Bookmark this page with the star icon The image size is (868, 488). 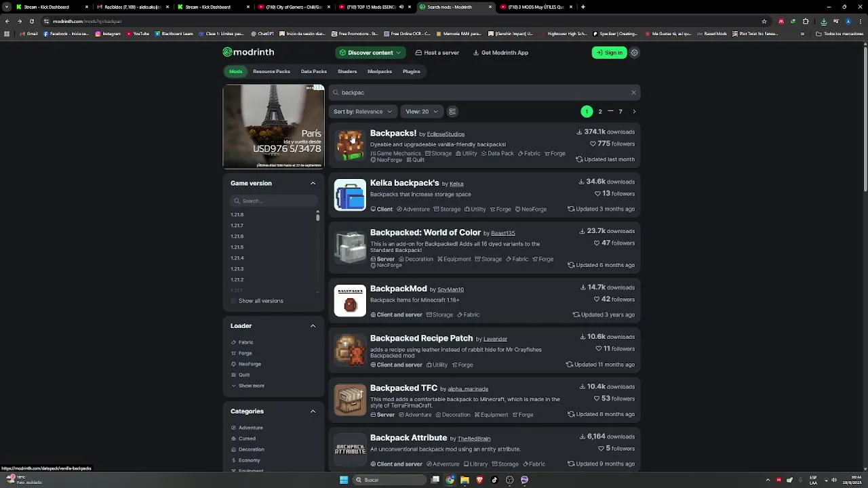coord(764,21)
